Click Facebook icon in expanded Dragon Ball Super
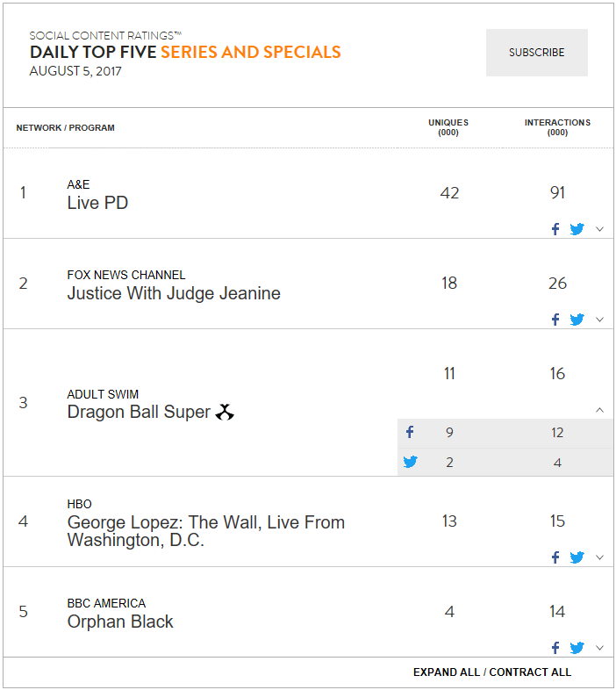The image size is (616, 690). pos(410,432)
